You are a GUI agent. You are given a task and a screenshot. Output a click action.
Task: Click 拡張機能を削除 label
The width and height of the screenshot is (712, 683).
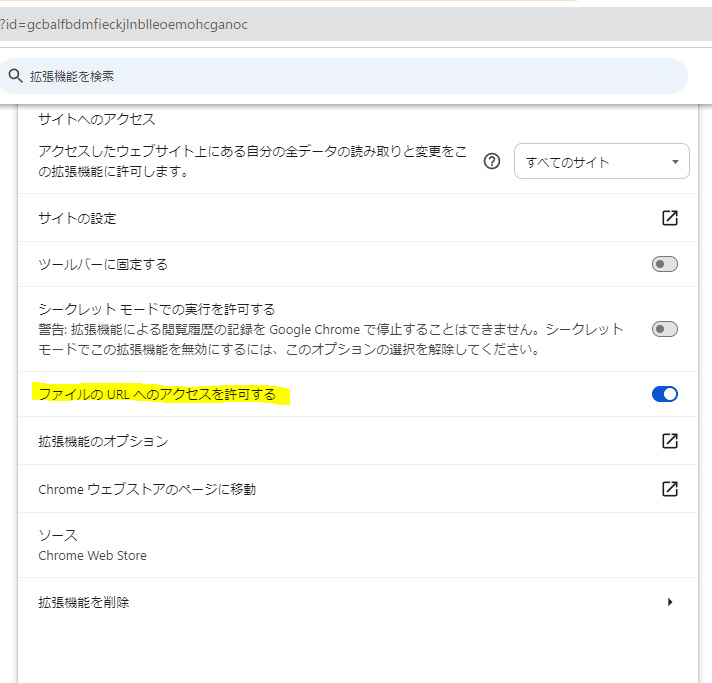84,603
